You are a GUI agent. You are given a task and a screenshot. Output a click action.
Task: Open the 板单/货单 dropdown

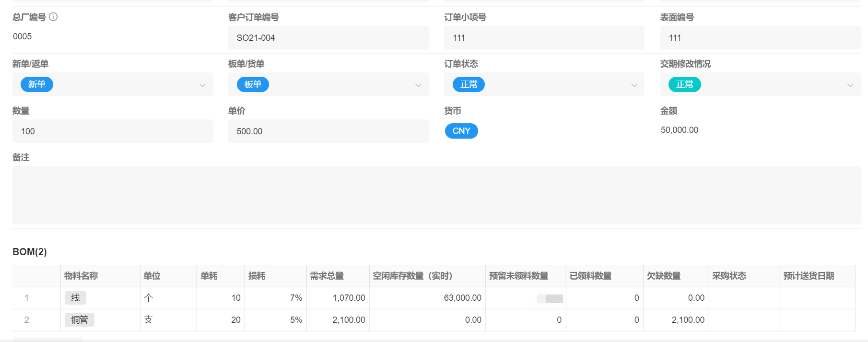328,84
